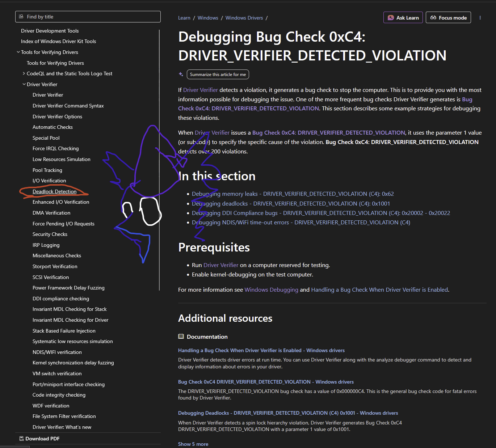This screenshot has height=448, width=496.
Task: Open the Windows Debugging link
Action: tap(271, 290)
